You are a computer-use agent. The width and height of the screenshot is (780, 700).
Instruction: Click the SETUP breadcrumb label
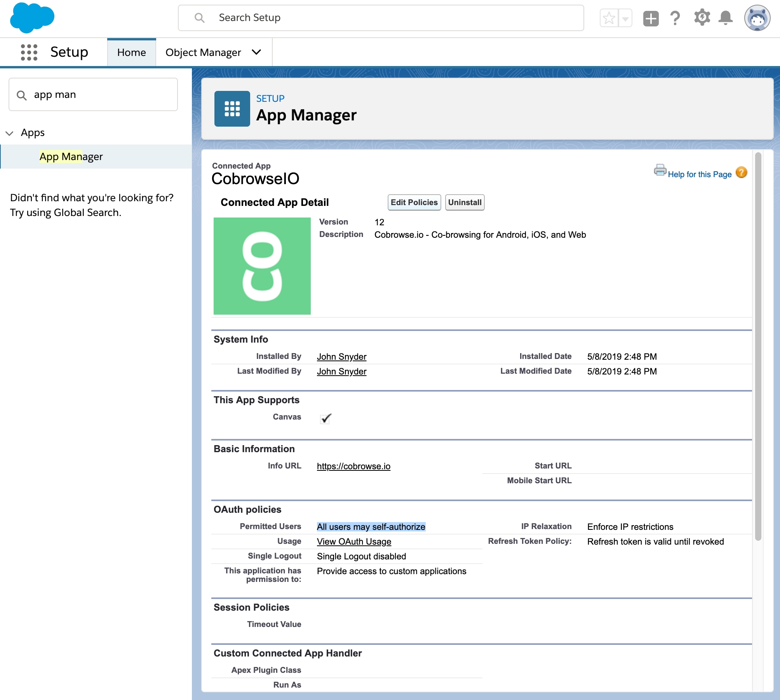tap(270, 99)
